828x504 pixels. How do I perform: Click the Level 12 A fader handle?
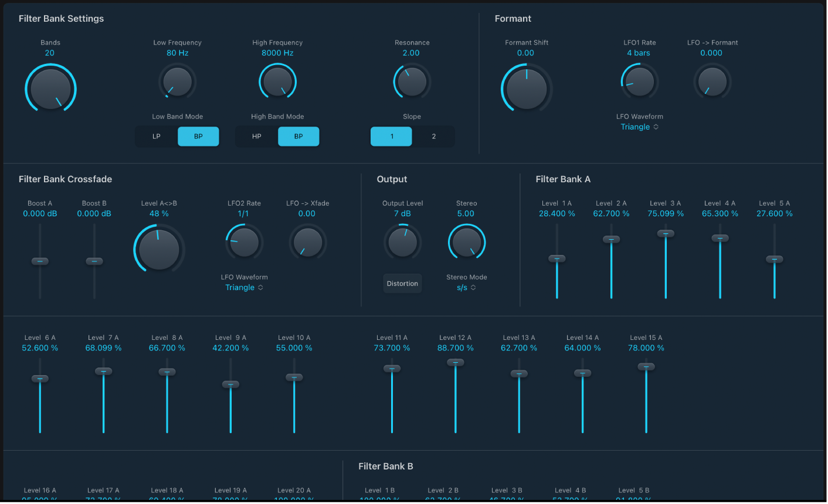[455, 363]
